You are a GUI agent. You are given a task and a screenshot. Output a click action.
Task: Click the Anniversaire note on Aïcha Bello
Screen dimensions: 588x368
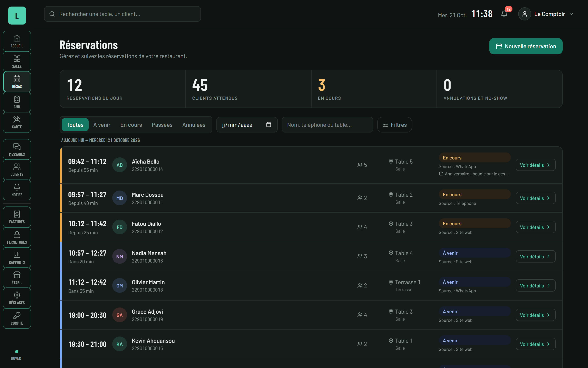[x=474, y=174]
